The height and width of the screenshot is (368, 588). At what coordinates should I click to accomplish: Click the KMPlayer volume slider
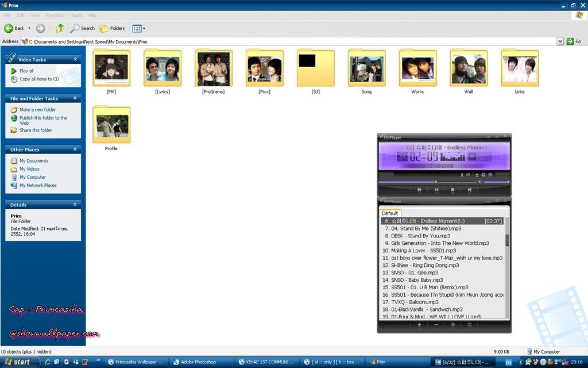(496, 182)
